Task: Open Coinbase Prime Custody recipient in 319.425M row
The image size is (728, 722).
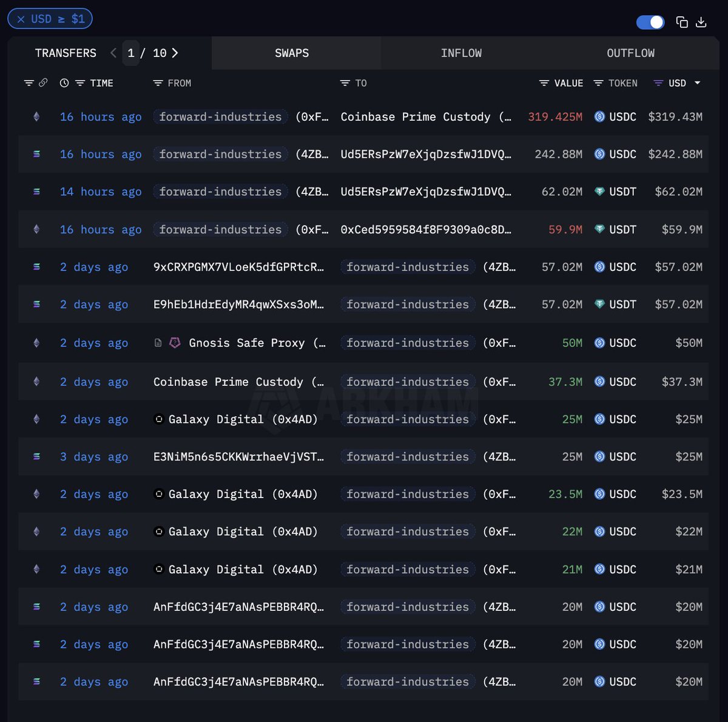Action: pyautogui.click(x=426, y=116)
